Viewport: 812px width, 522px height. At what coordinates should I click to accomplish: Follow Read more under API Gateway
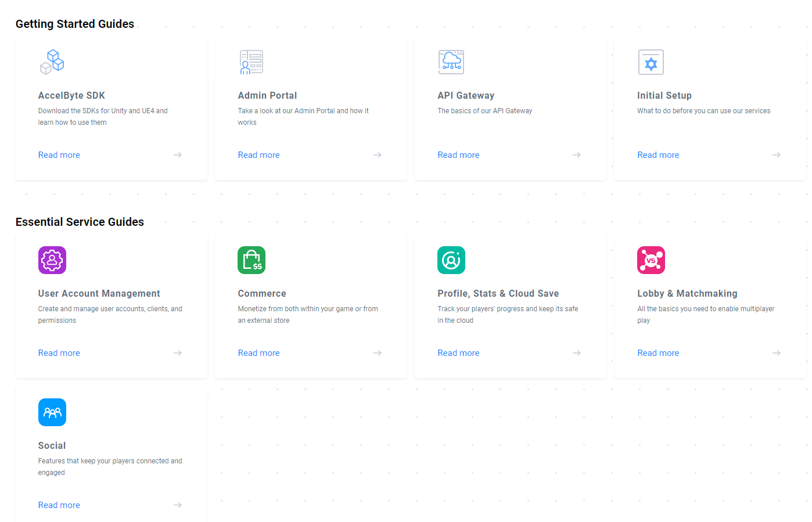(x=459, y=155)
